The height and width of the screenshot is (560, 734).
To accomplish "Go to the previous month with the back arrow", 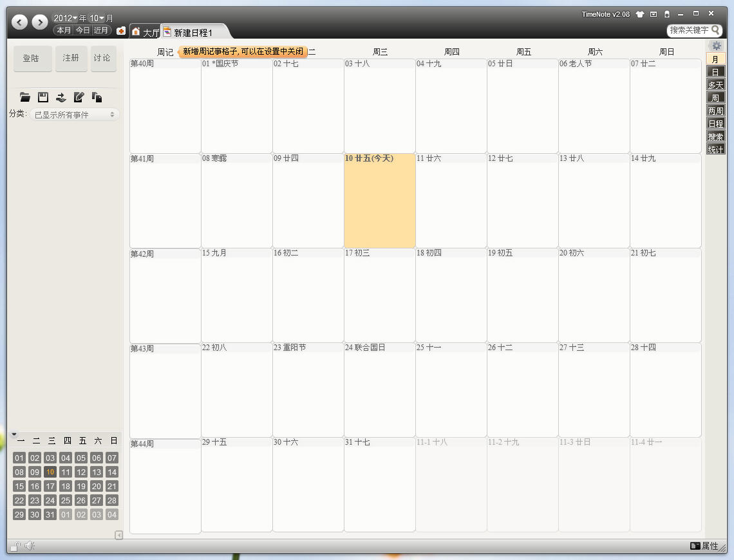I will coord(19,22).
